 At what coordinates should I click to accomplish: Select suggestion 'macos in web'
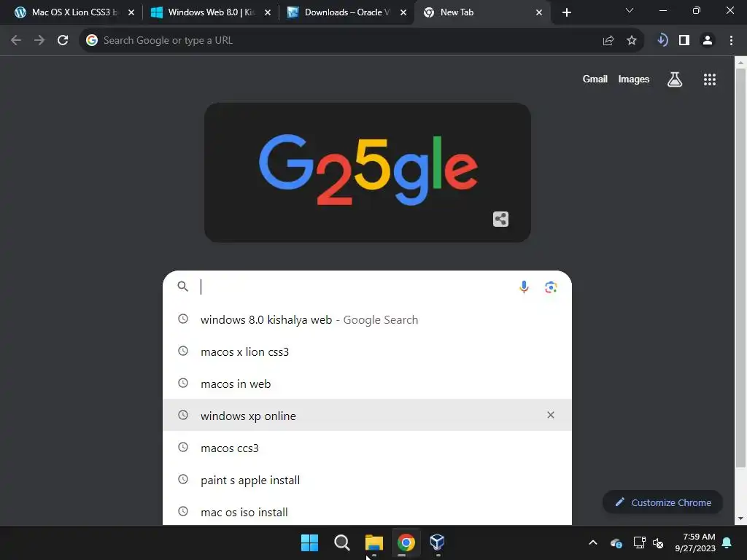367,384
